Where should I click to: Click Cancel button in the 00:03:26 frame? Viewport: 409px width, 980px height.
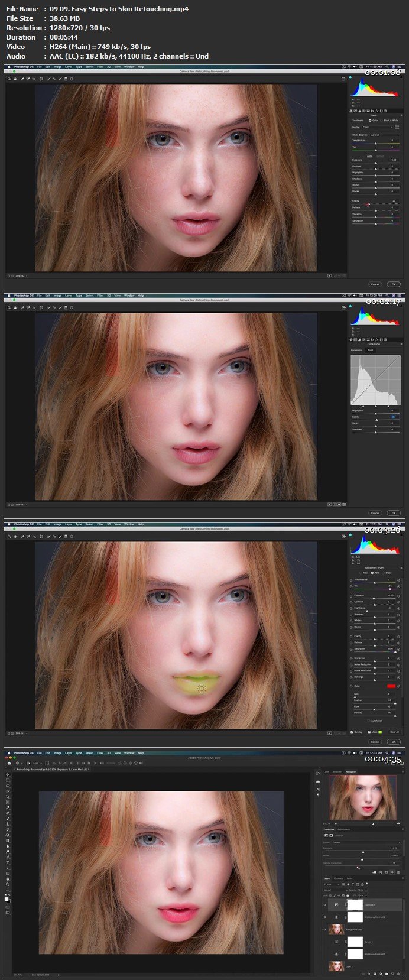point(375,742)
